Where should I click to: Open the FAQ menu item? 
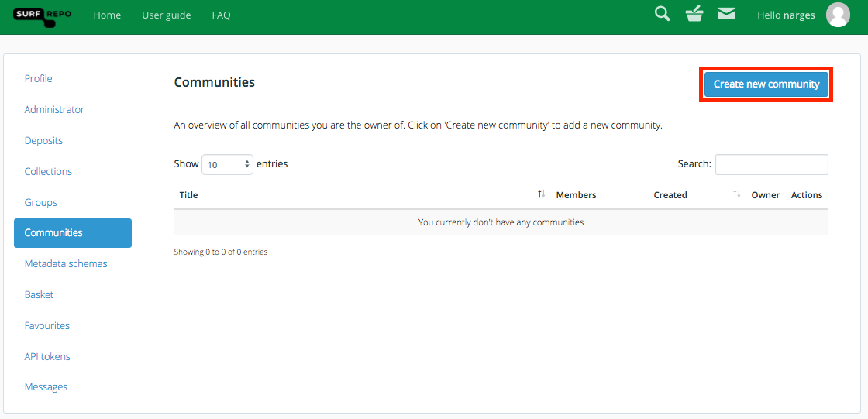[221, 15]
